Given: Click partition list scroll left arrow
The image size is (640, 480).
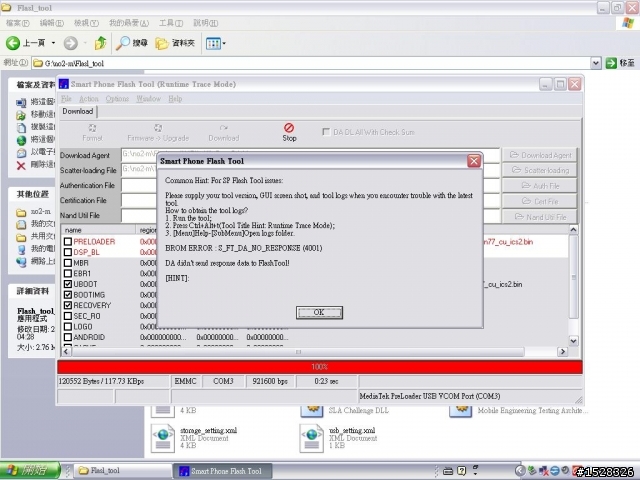Looking at the screenshot, I should 67,351.
